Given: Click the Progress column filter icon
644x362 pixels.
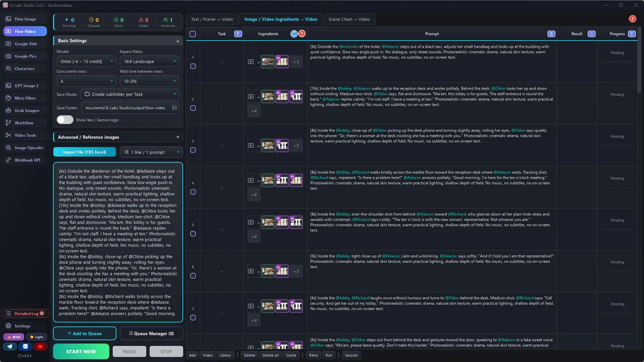Looking at the screenshot, I should click(x=632, y=34).
